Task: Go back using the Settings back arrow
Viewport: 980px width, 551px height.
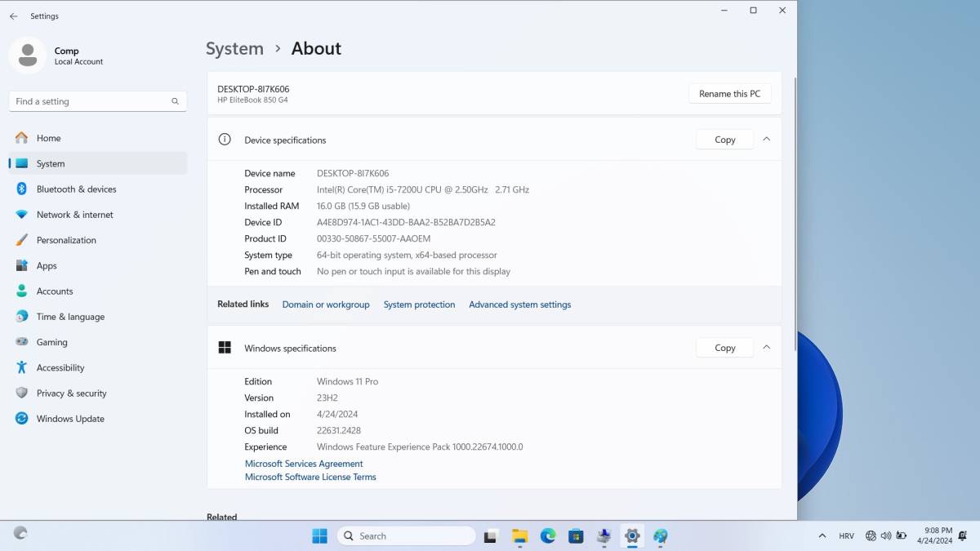Action: (x=13, y=16)
